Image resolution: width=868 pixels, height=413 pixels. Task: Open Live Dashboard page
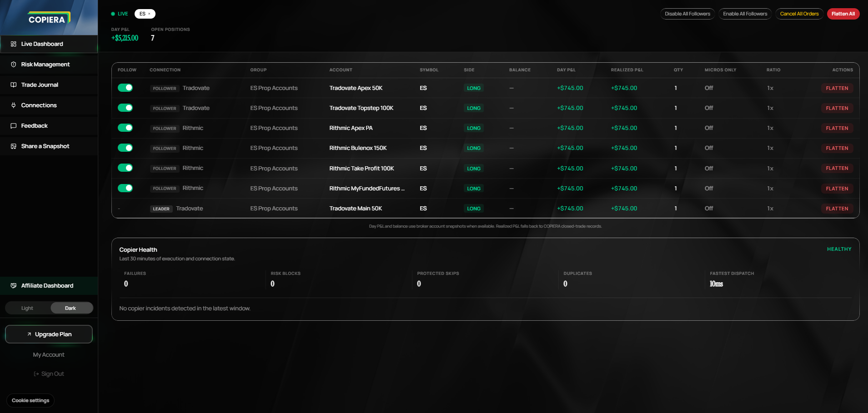pyautogui.click(x=49, y=44)
